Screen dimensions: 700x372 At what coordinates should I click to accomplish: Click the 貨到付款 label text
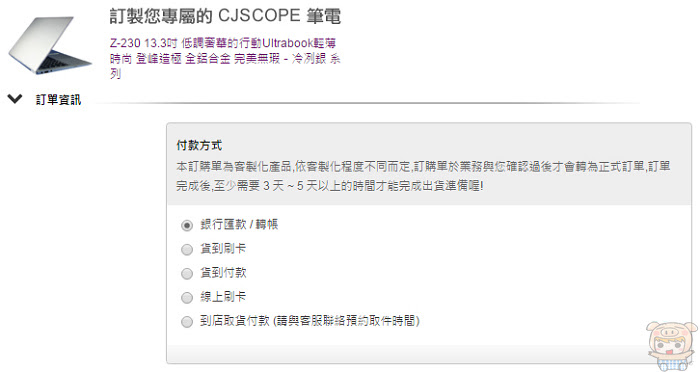click(x=223, y=272)
